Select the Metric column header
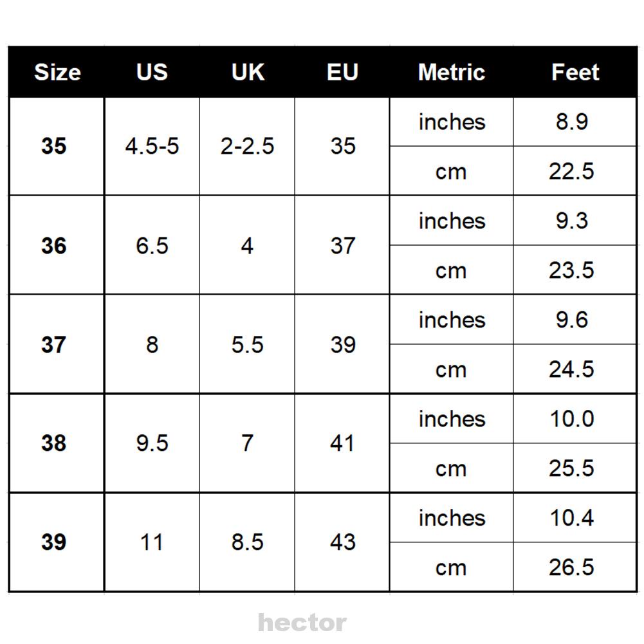 pyautogui.click(x=451, y=72)
